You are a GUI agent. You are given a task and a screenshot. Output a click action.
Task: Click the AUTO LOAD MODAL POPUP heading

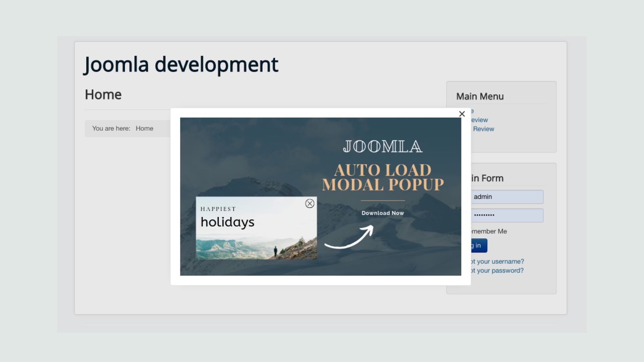[x=383, y=177]
